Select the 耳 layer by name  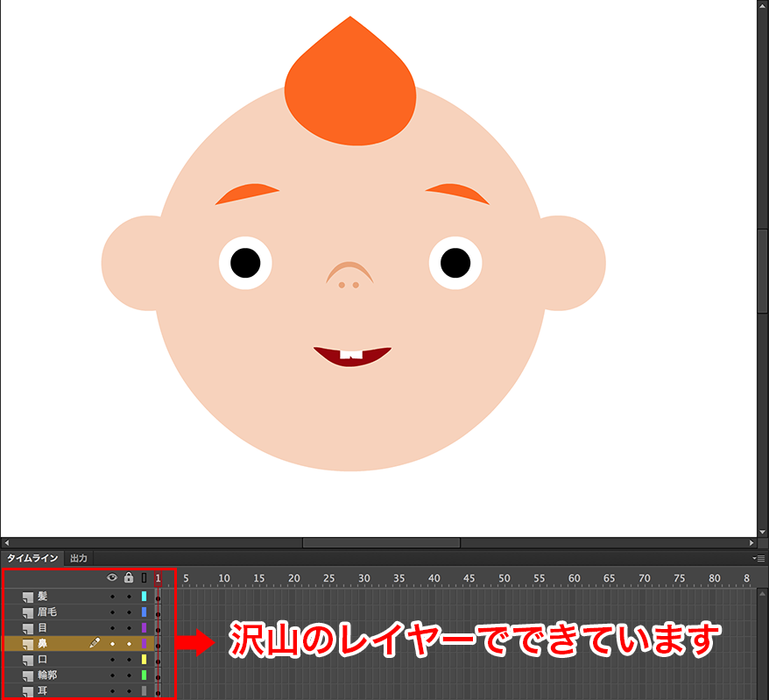pyautogui.click(x=43, y=691)
